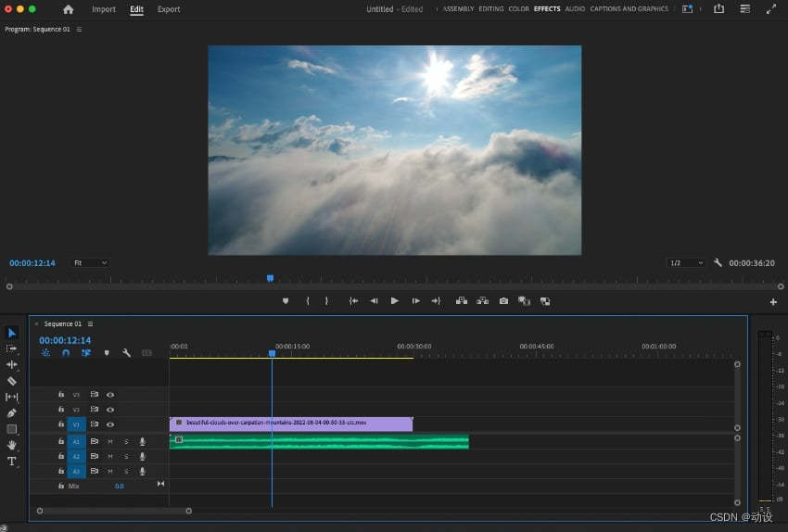Toggle V1 track output eye icon
788x532 pixels.
click(x=110, y=424)
